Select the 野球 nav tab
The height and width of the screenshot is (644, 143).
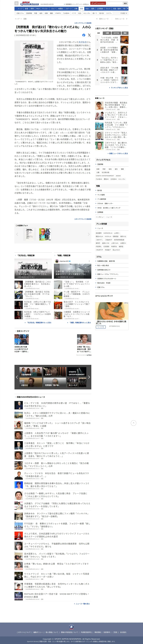pos(32,8)
